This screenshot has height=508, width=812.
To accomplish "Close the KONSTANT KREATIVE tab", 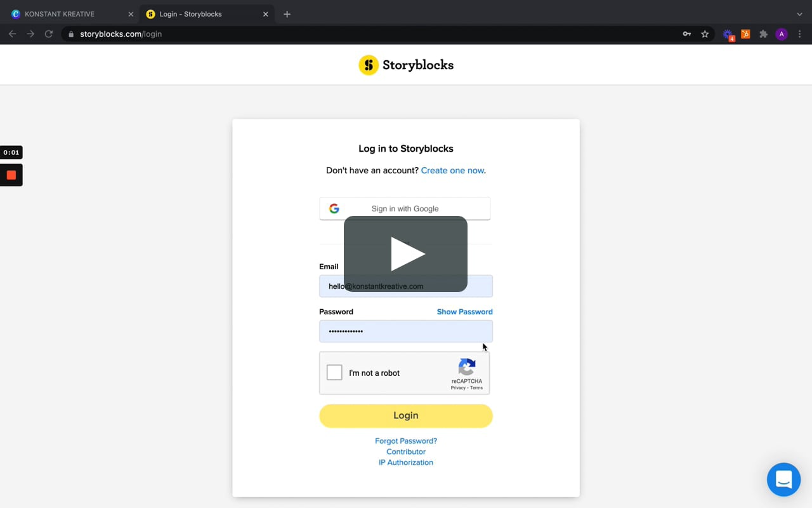I will 131,14.
